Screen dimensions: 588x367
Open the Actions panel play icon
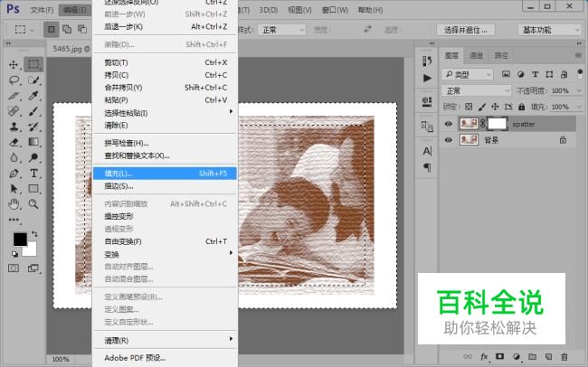pyautogui.click(x=427, y=78)
